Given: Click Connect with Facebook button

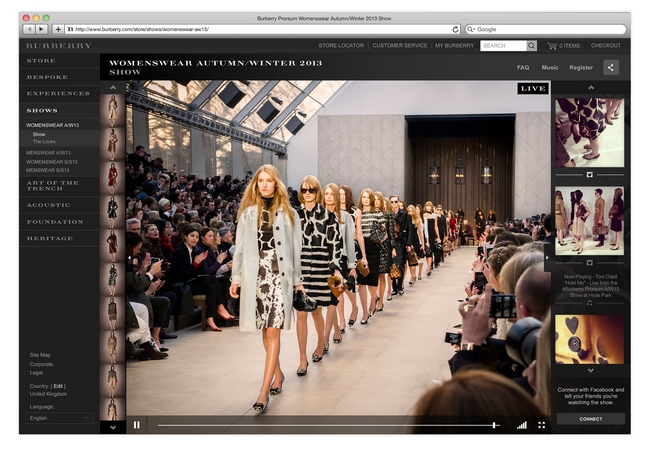Looking at the screenshot, I should [591, 419].
